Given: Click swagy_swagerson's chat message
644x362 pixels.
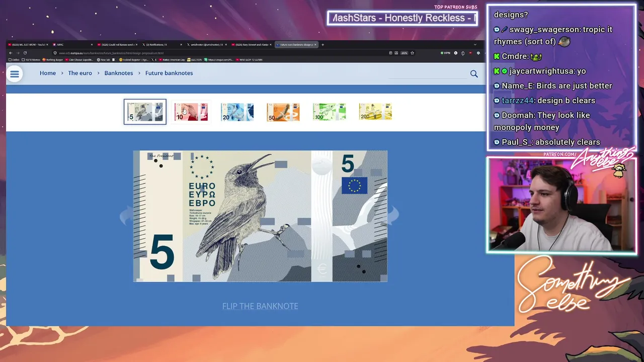Looking at the screenshot, I should point(553,35).
